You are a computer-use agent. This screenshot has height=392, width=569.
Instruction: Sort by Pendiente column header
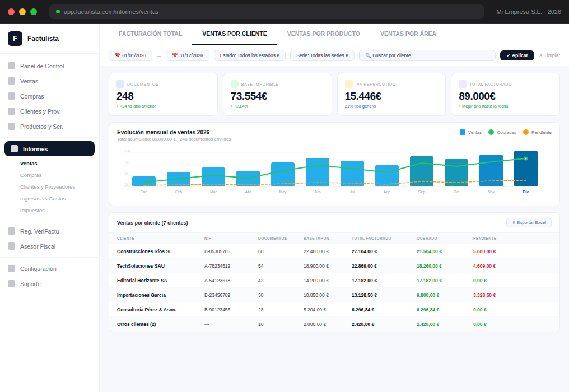[x=484, y=239]
